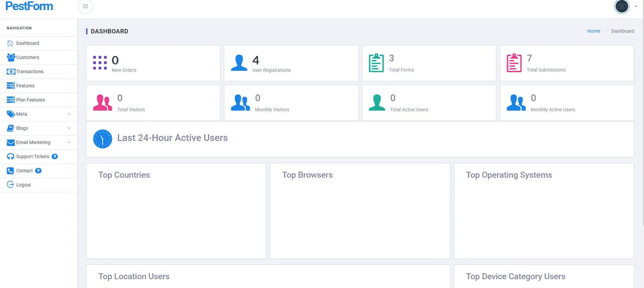The width and height of the screenshot is (644, 288).
Task: Click the Logout arrow icon
Action: (11, 185)
